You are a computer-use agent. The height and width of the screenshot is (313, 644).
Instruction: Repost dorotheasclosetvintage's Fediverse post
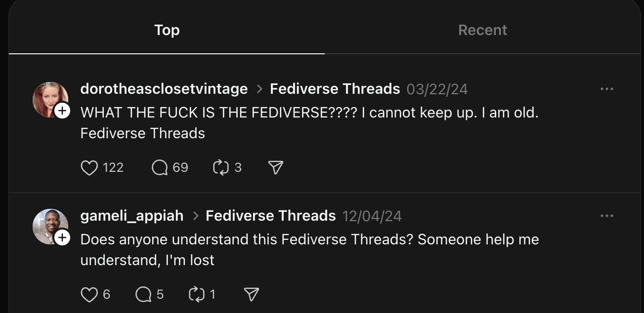click(220, 168)
